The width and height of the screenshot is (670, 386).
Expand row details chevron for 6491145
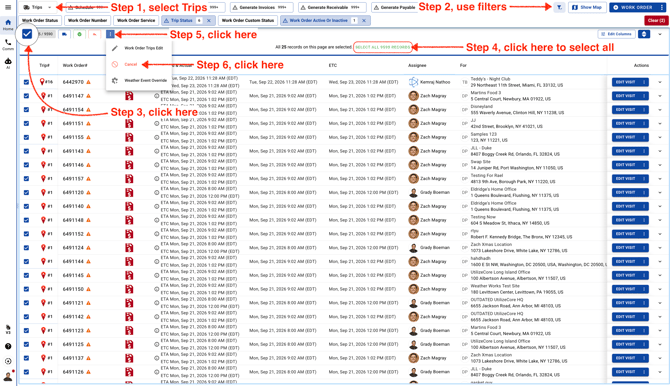pyautogui.click(x=660, y=275)
